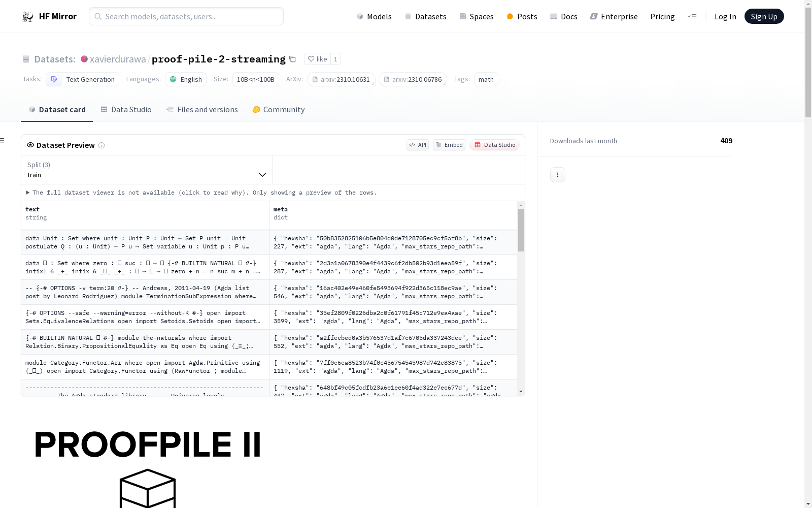812x508 pixels.
Task: Click the Datasets: breadcrumb label
Action: [55, 59]
